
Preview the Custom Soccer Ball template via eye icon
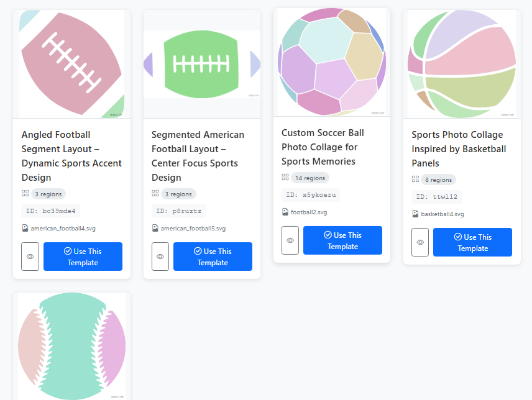(290, 240)
